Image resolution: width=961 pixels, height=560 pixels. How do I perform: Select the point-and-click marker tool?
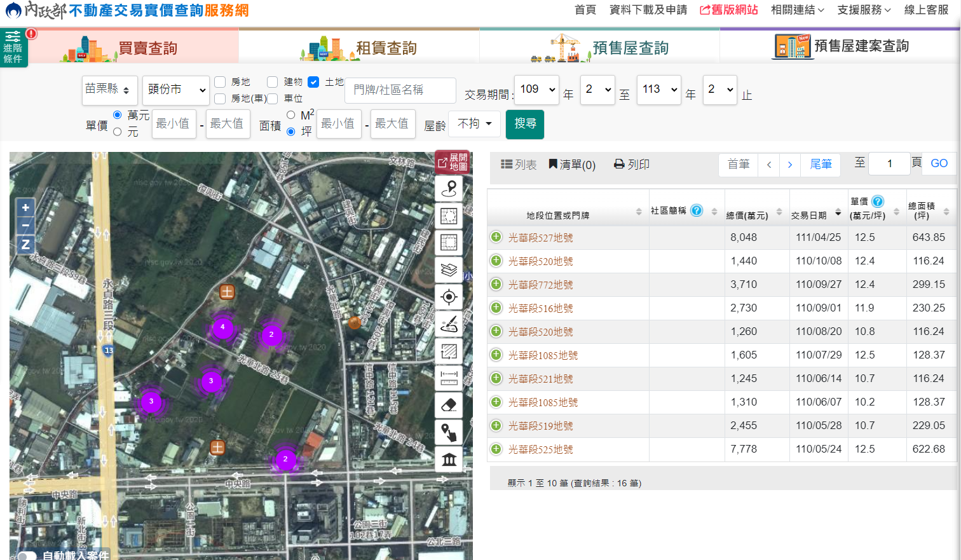click(449, 432)
